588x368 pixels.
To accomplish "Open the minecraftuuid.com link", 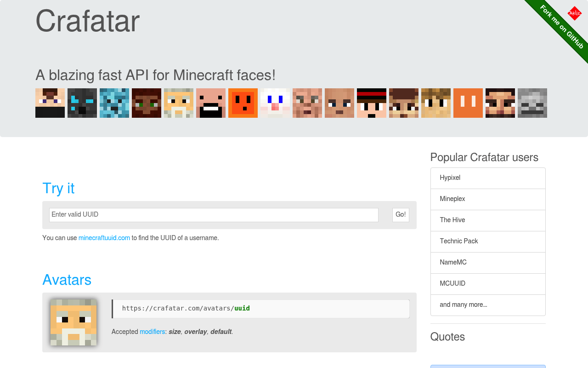I will [x=104, y=238].
